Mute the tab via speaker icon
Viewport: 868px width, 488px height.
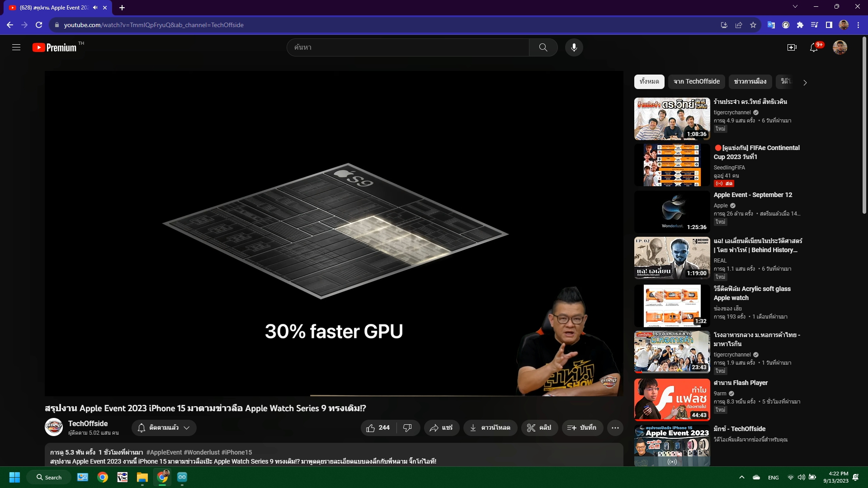(x=95, y=8)
